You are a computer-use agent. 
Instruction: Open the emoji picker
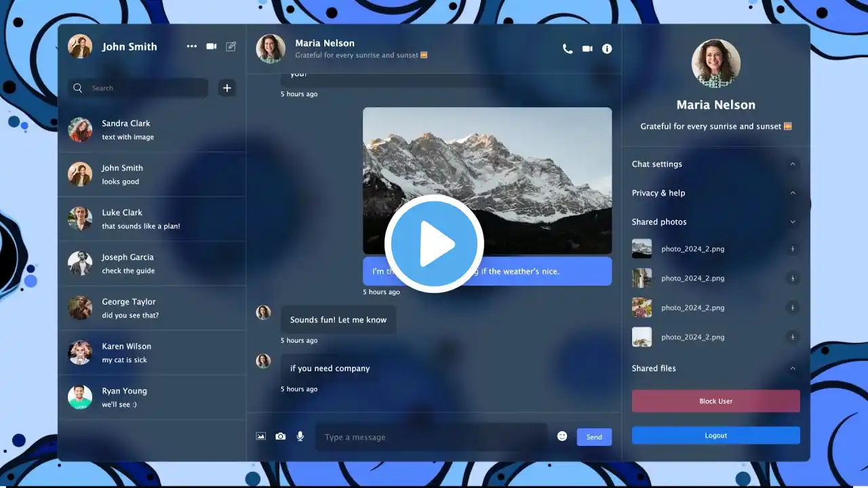point(562,436)
